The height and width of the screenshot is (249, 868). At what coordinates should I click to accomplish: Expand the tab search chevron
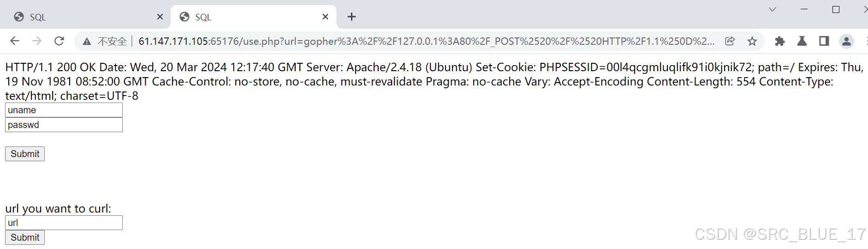[773, 9]
